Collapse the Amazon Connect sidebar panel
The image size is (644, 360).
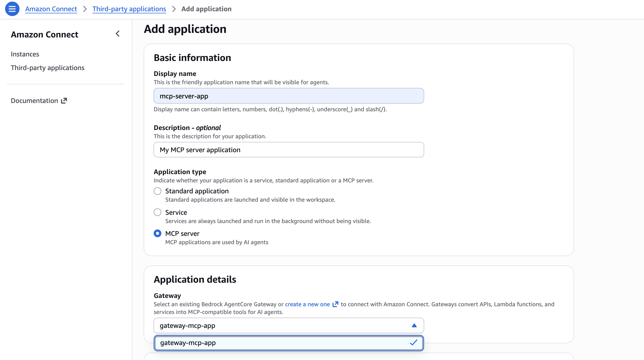[118, 34]
